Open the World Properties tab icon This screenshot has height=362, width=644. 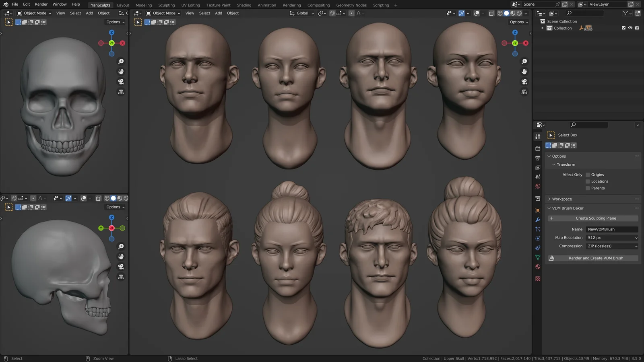click(538, 186)
